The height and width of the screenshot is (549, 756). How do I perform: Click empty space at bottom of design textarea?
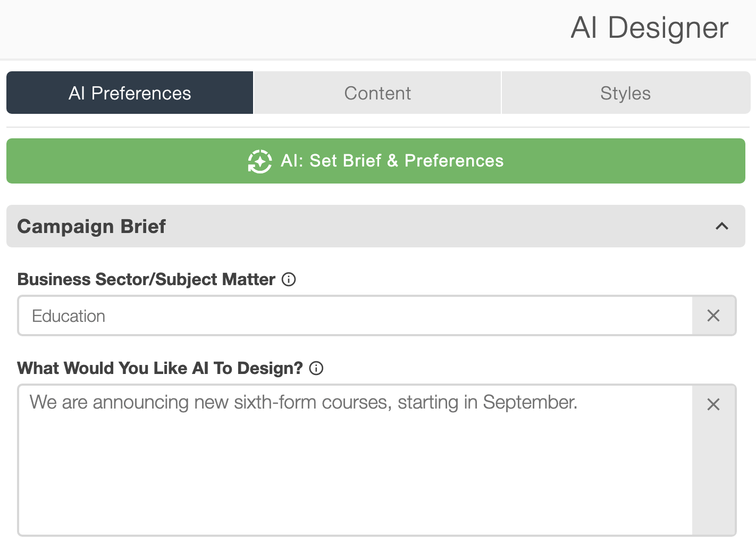coord(355,500)
